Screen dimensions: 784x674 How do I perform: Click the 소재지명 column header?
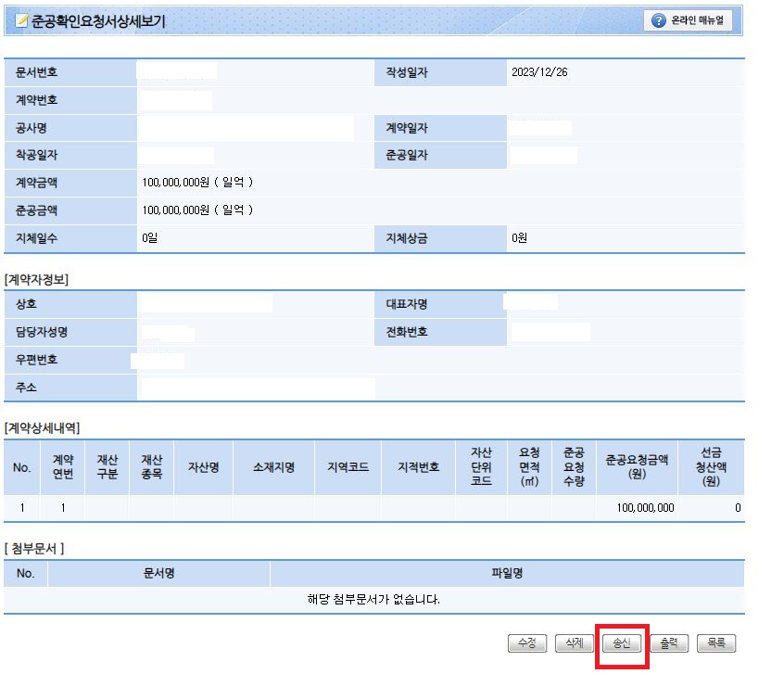click(273, 467)
